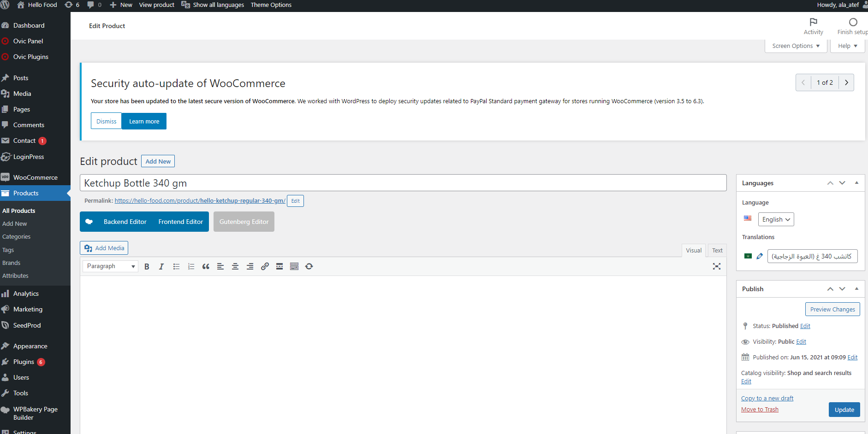This screenshot has height=434, width=868.
Task: Select Categories under Products submenu
Action: [17, 236]
